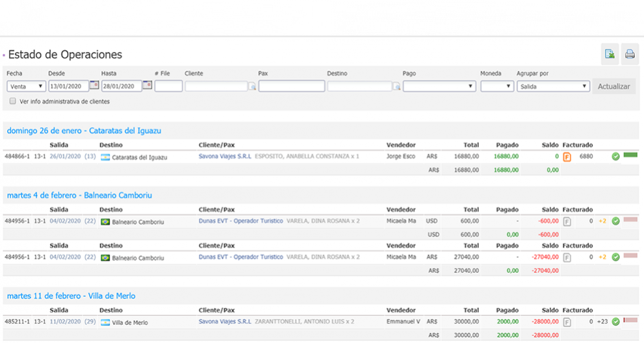Click the Cliente search lookup icon
Screen dimensions: 644x343
click(252, 86)
